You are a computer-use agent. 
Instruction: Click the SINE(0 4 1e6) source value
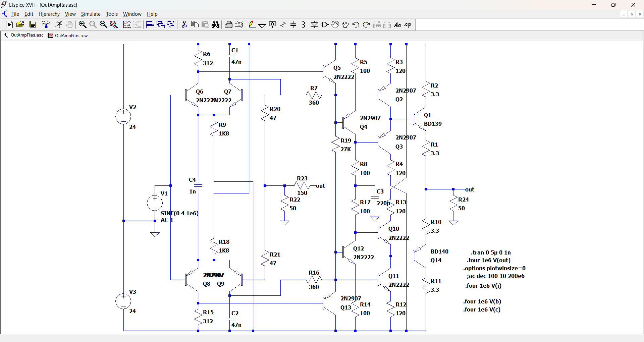179,213
